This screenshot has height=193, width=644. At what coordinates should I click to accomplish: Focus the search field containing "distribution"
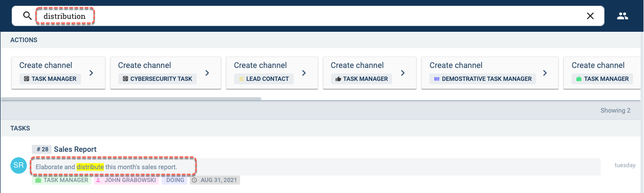[308, 16]
